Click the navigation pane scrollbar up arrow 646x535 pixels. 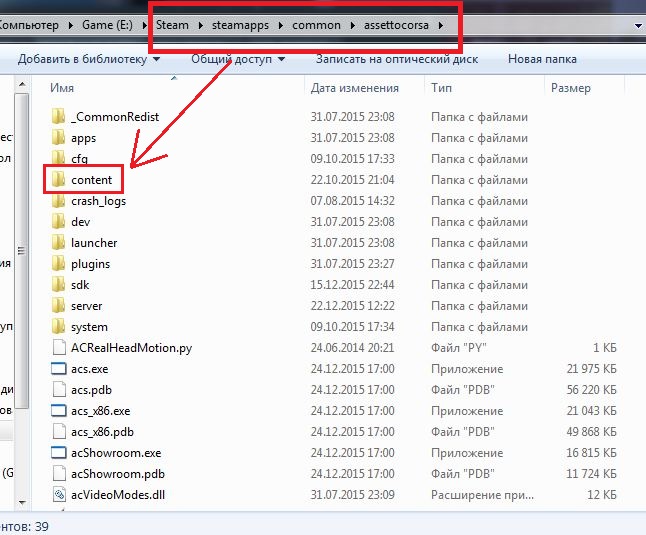(x=22, y=85)
